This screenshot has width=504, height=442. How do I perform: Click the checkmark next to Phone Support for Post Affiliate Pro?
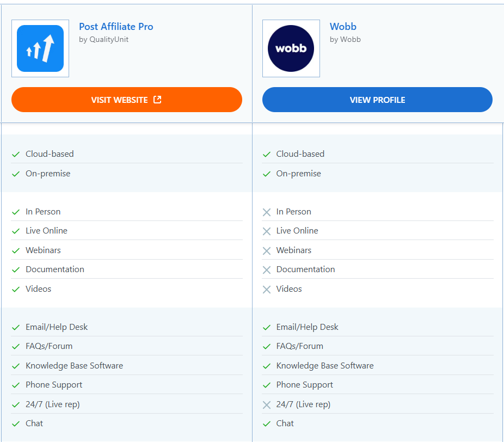pos(16,384)
